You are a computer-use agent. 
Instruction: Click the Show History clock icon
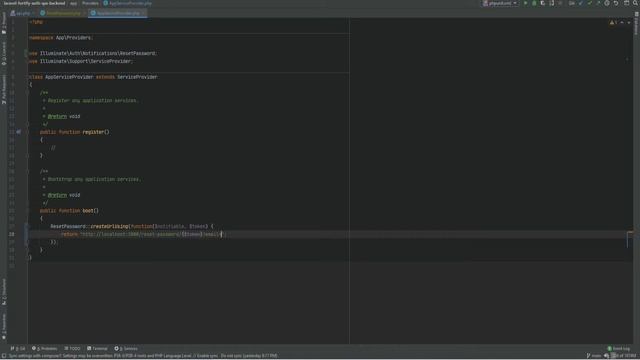point(607,3)
